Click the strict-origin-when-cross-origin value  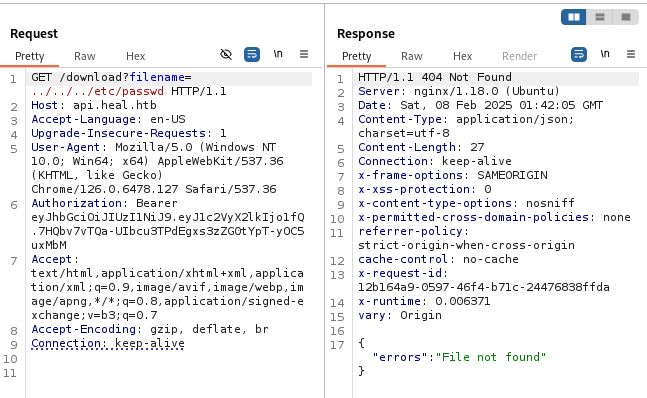coord(466,245)
